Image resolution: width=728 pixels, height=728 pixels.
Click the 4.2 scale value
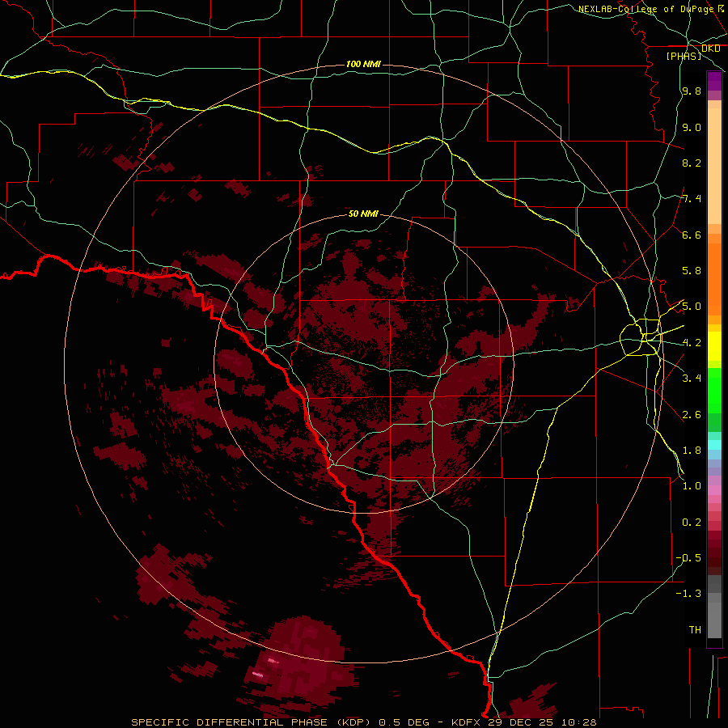[692, 343]
